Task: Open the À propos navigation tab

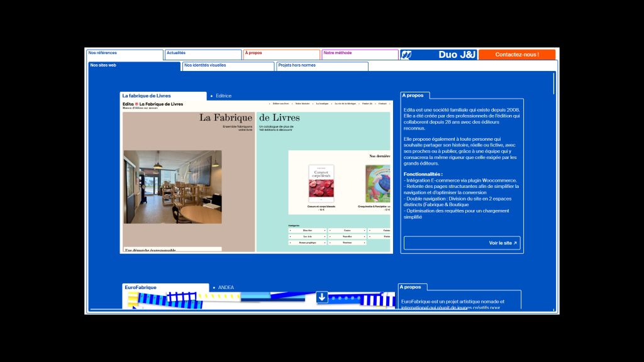Action: (281, 55)
